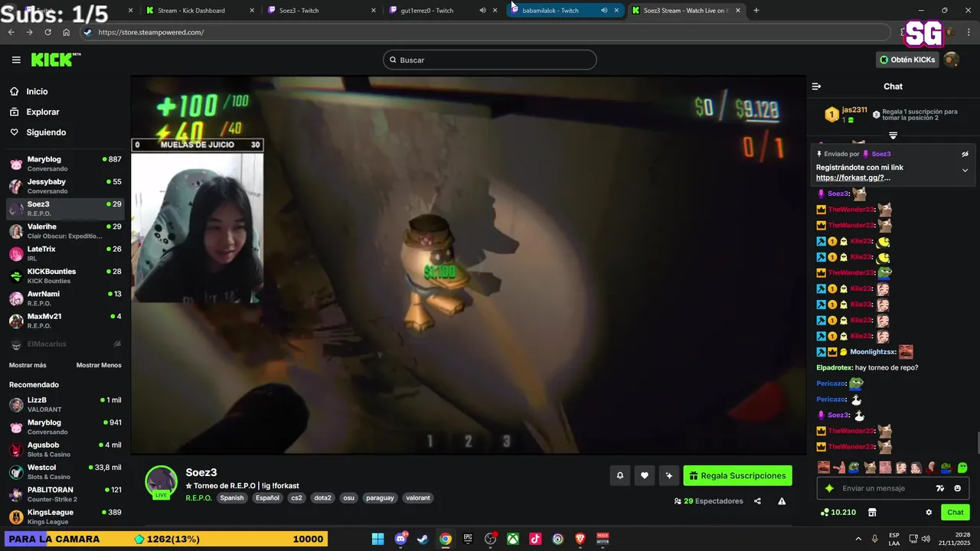Screen dimensions: 980x551
Task: Open KICKBounties channel in the sidebar
Action: 65,275
